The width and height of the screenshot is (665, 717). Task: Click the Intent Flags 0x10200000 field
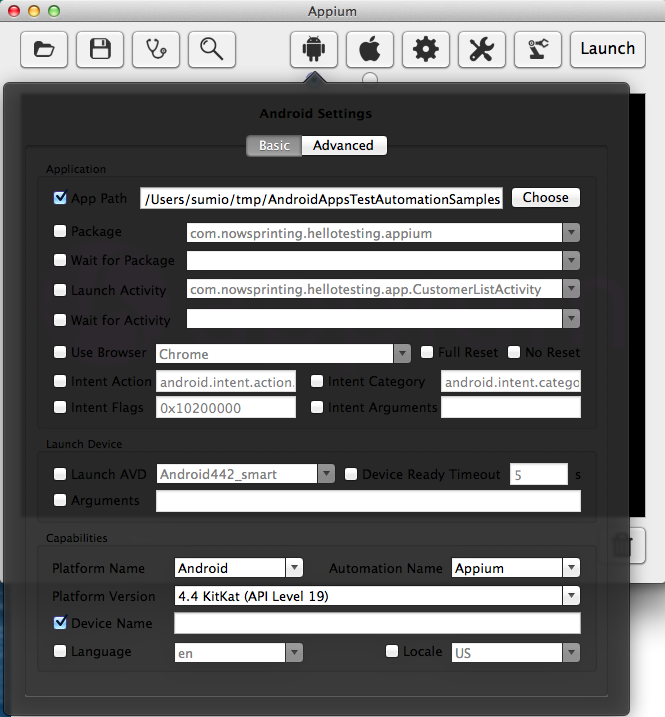[226, 407]
